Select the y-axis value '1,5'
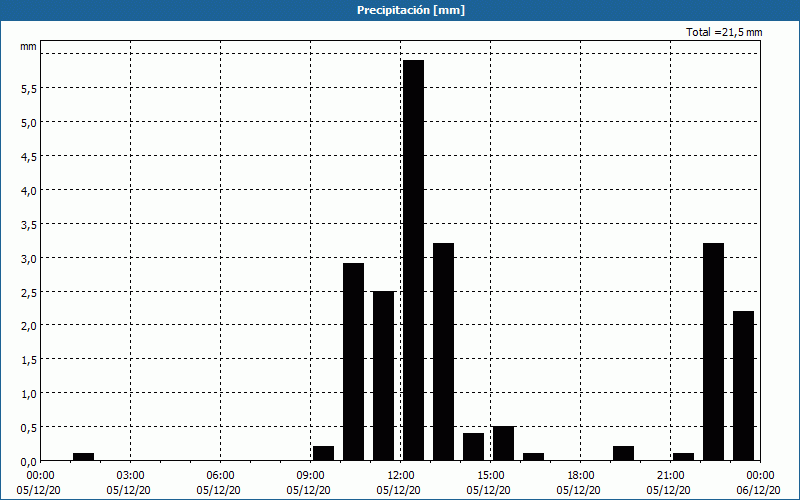Screen dimensions: 800x500 click(28, 360)
